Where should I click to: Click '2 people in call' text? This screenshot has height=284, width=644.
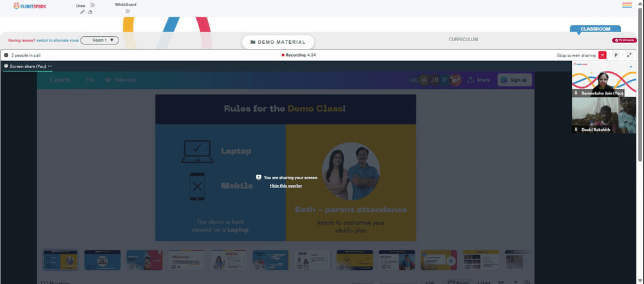pos(26,55)
